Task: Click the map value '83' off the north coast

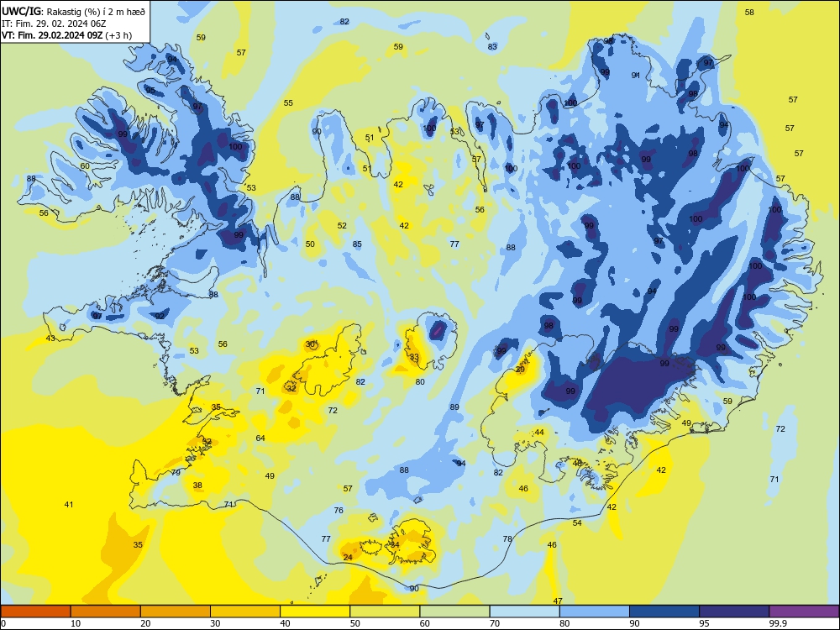Action: click(492, 46)
